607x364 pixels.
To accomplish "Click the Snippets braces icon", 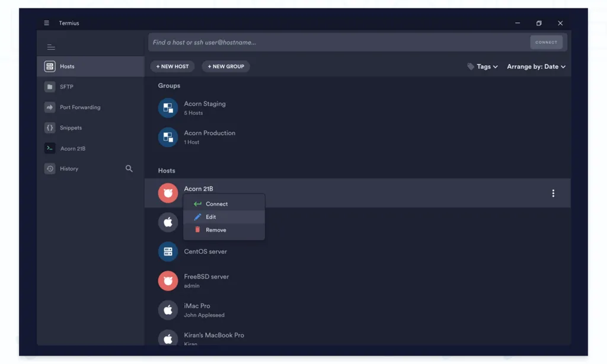I will (50, 128).
